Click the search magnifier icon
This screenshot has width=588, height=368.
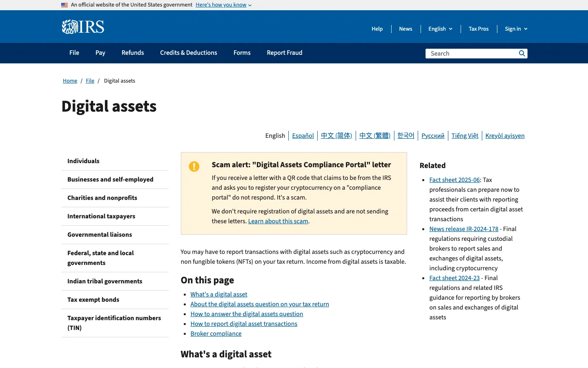tap(522, 54)
